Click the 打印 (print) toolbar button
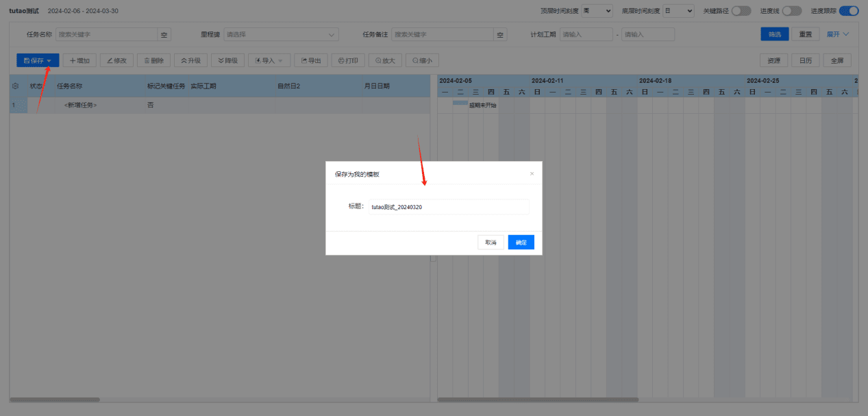 point(348,60)
